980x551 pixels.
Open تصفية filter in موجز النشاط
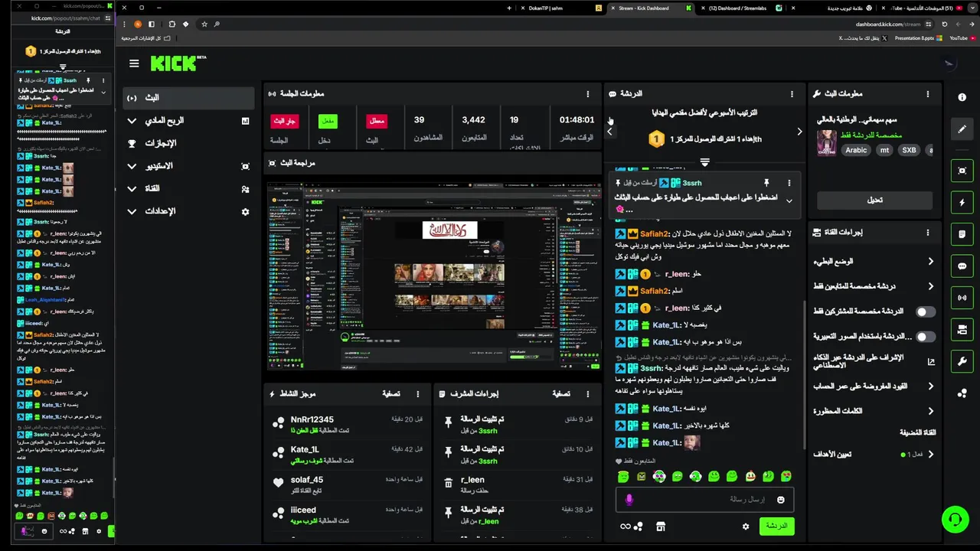click(x=390, y=394)
